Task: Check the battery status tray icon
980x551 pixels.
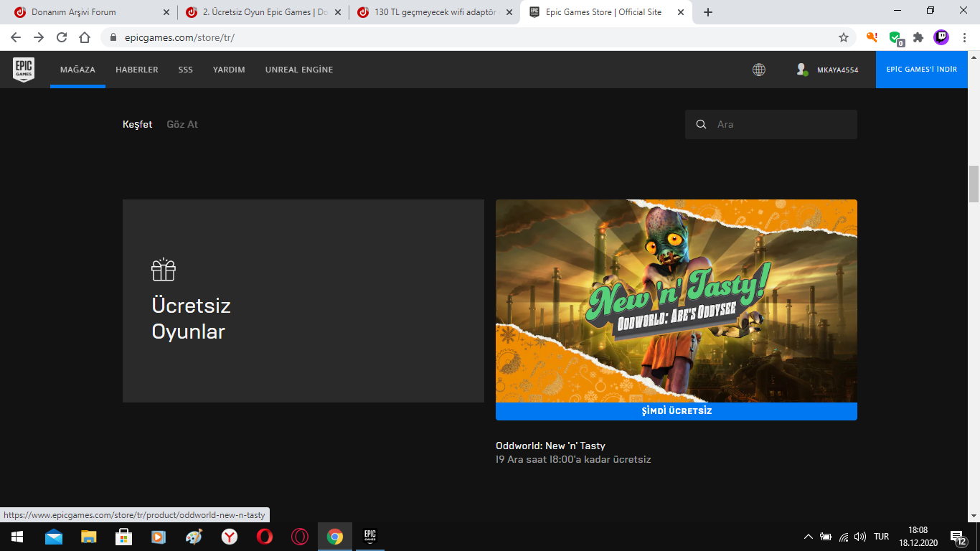Action: [x=826, y=537]
